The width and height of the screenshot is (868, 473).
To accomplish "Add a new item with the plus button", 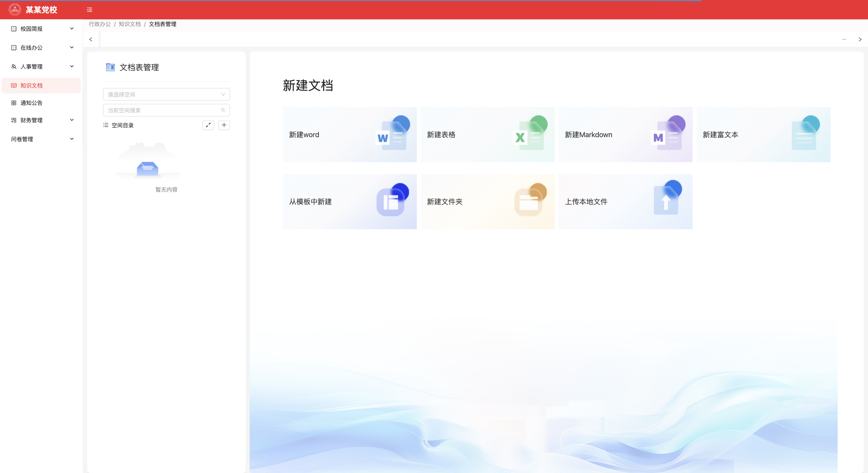I will (224, 125).
